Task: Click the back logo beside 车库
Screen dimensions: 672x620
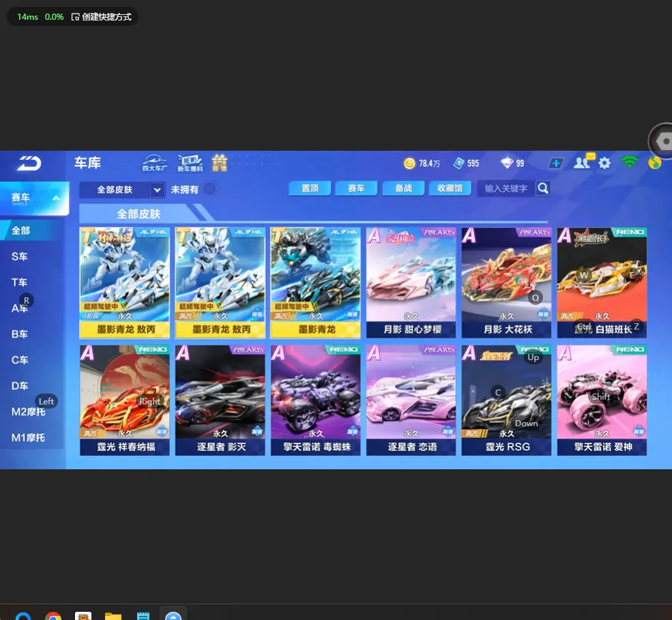Action: (x=29, y=163)
